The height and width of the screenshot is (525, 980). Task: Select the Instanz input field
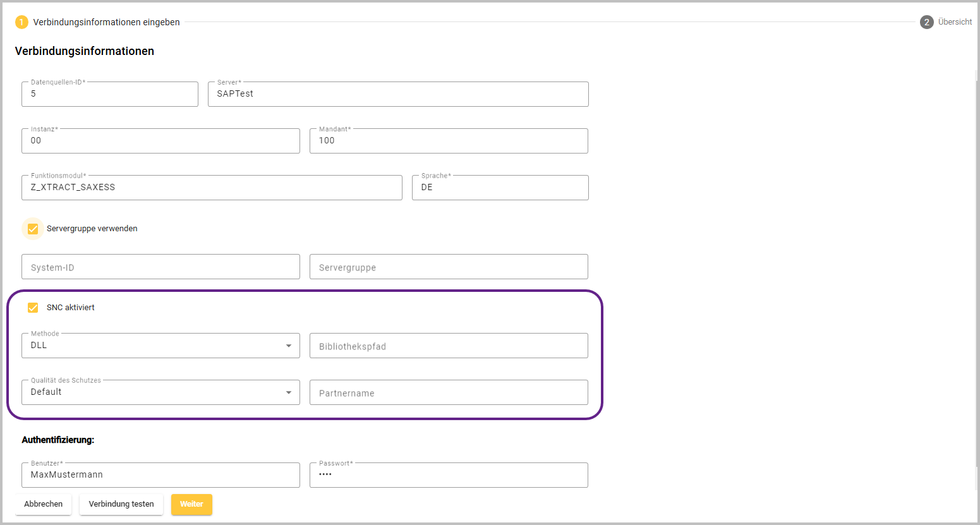click(160, 141)
